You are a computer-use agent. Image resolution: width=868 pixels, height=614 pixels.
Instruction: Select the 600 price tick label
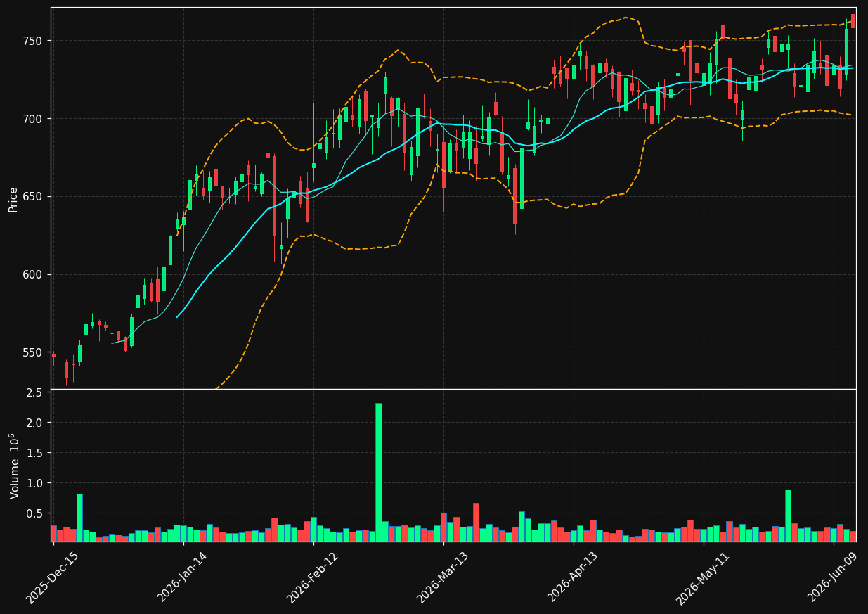32,275
